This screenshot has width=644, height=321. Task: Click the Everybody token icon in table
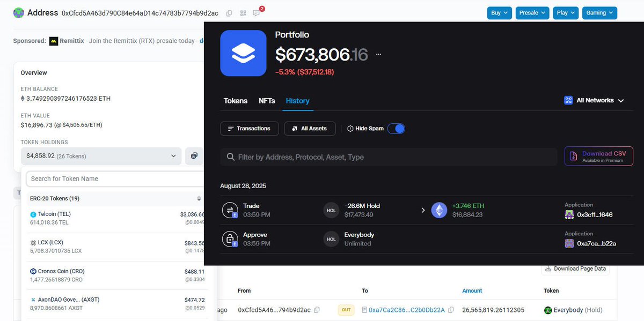pyautogui.click(x=548, y=310)
